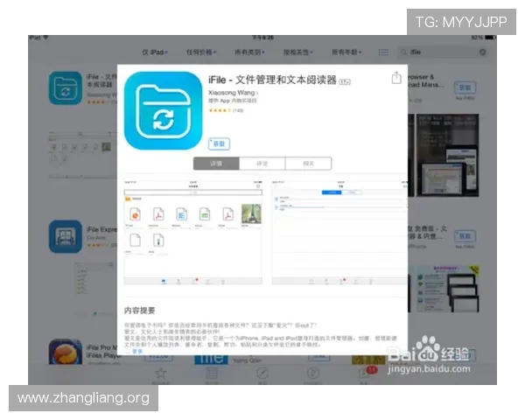Tap the 内容提要 description heading

click(x=140, y=311)
